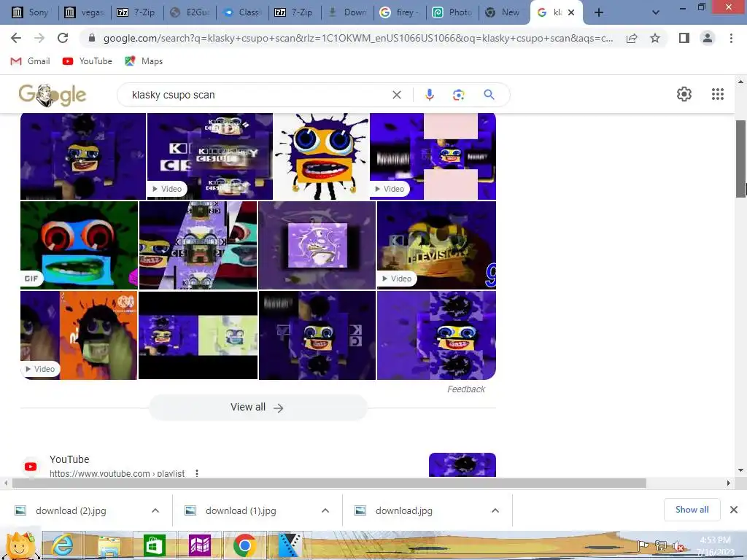This screenshot has height=560, width=747.
Task: Open the download (1).jpg file
Action: tap(241, 511)
